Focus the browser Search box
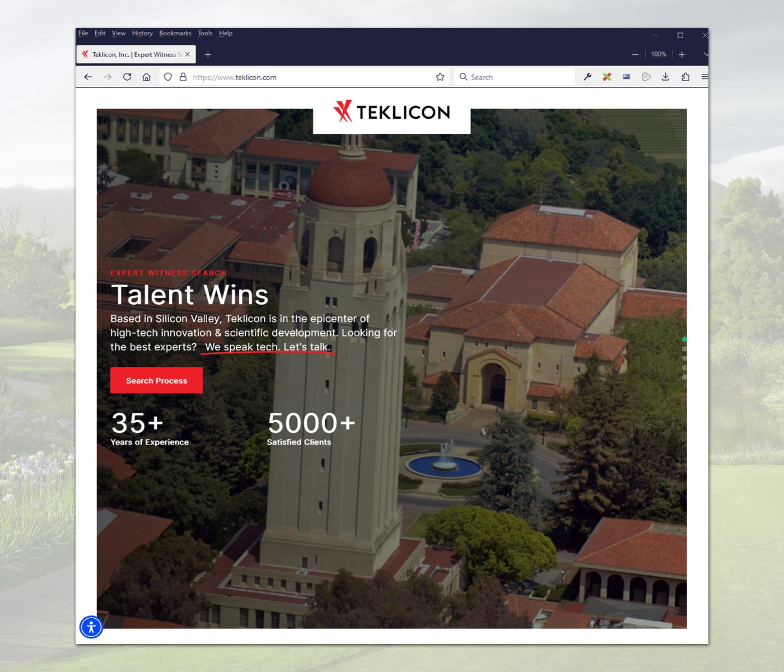 pyautogui.click(x=515, y=77)
